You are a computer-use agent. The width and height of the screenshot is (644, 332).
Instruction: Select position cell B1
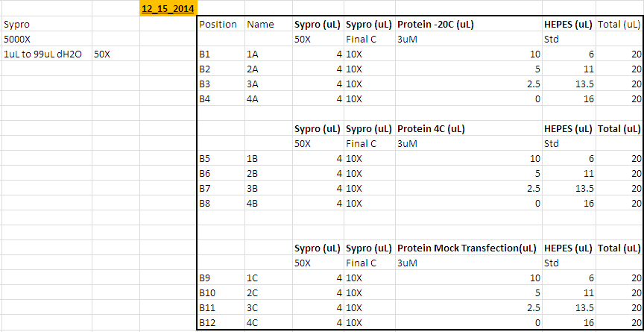[205, 54]
